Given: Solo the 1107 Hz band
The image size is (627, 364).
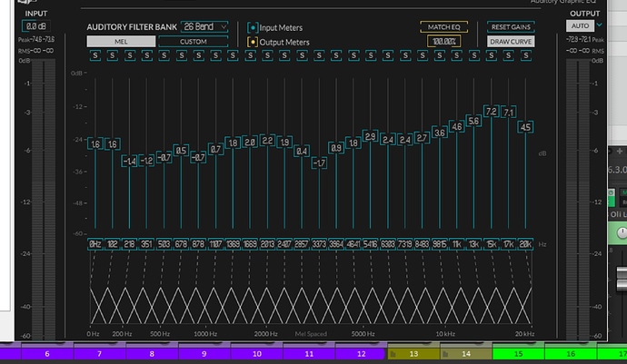Looking at the screenshot, I should tap(215, 55).
